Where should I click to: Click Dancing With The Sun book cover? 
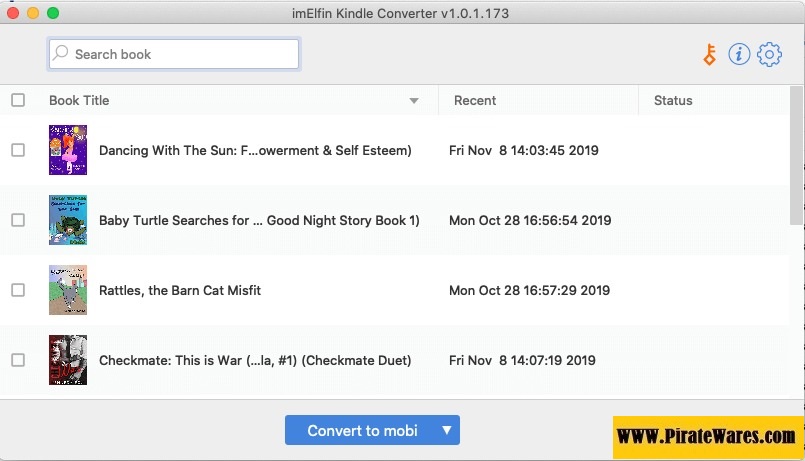[68, 150]
